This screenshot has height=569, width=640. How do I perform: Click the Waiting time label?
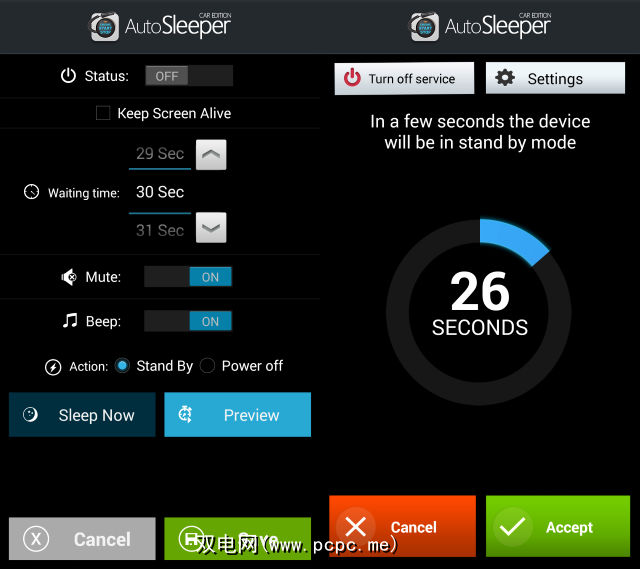pos(84,193)
